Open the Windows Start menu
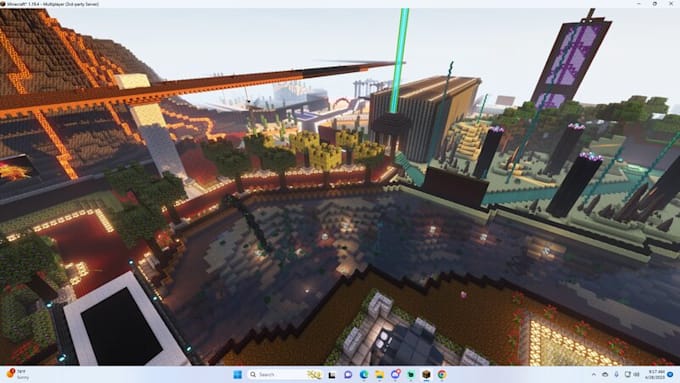Image resolution: width=680 pixels, height=383 pixels. [x=238, y=374]
